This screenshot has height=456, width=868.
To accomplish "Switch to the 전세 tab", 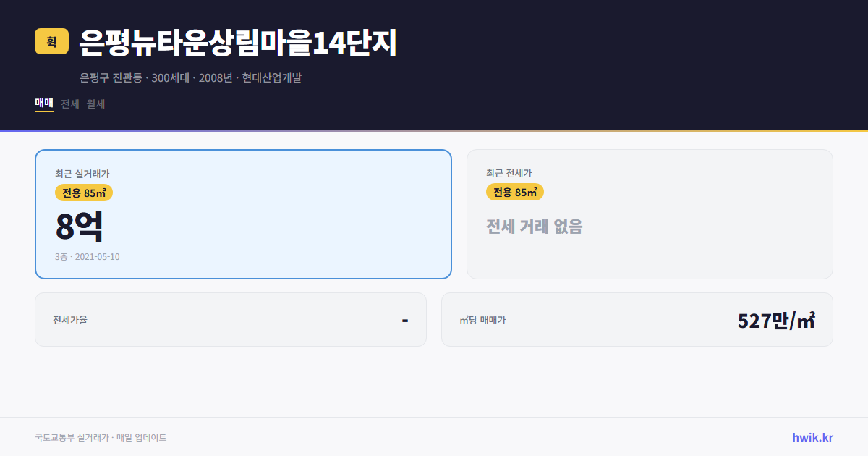I will click(69, 104).
